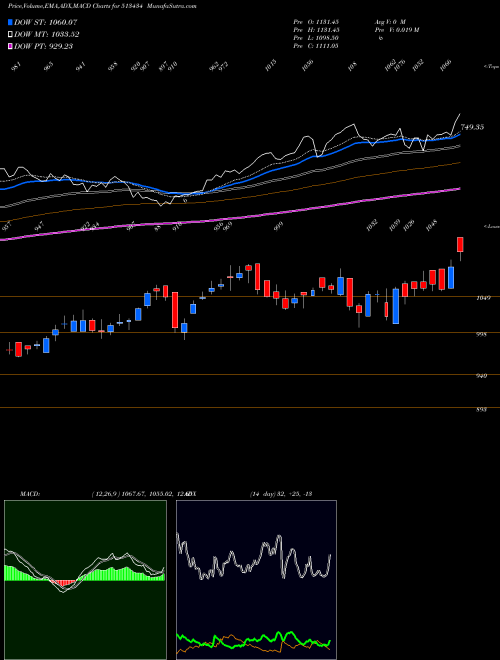Open the green MACD histogram panel
500x660 pixels.
[85, 580]
